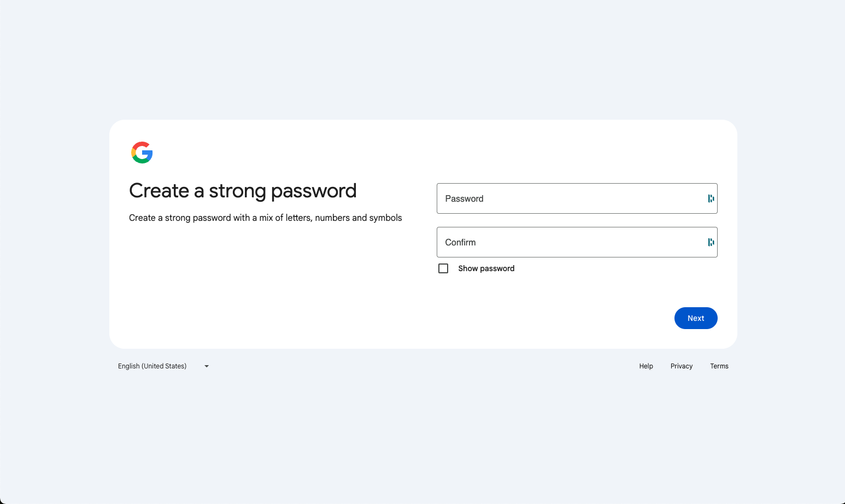Viewport: 845px width, 504px height.
Task: Click the word "symbols" in the description
Action: tap(385, 218)
